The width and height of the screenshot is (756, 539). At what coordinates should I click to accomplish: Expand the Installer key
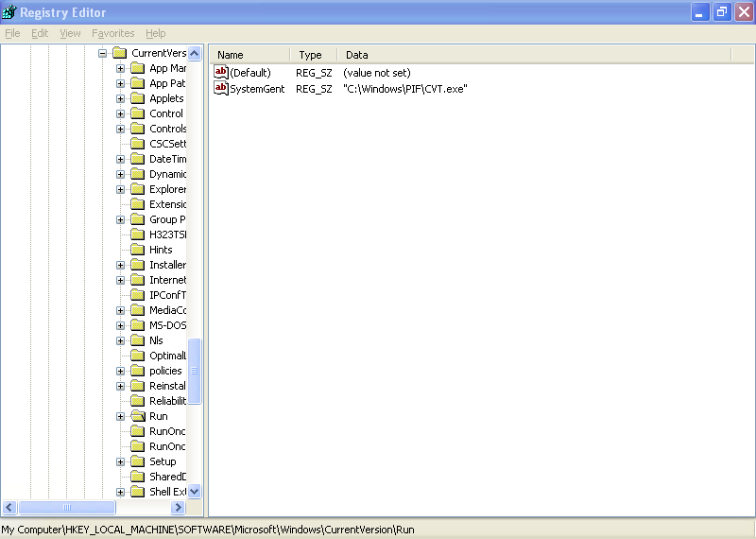click(x=121, y=265)
